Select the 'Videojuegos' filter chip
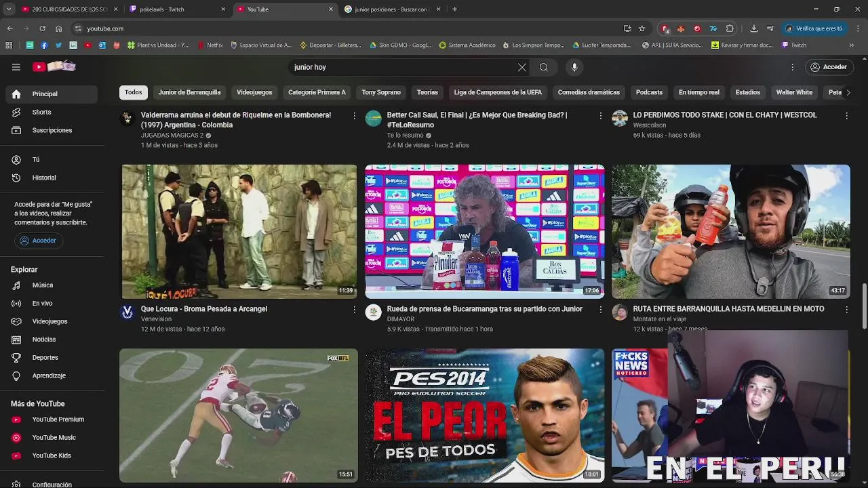 click(254, 92)
